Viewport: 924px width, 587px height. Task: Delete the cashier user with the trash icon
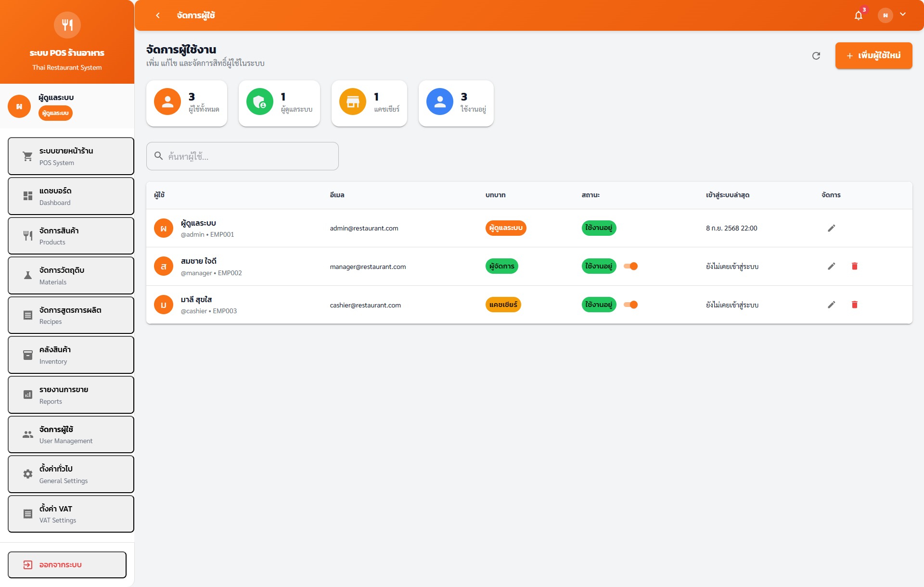coord(855,305)
